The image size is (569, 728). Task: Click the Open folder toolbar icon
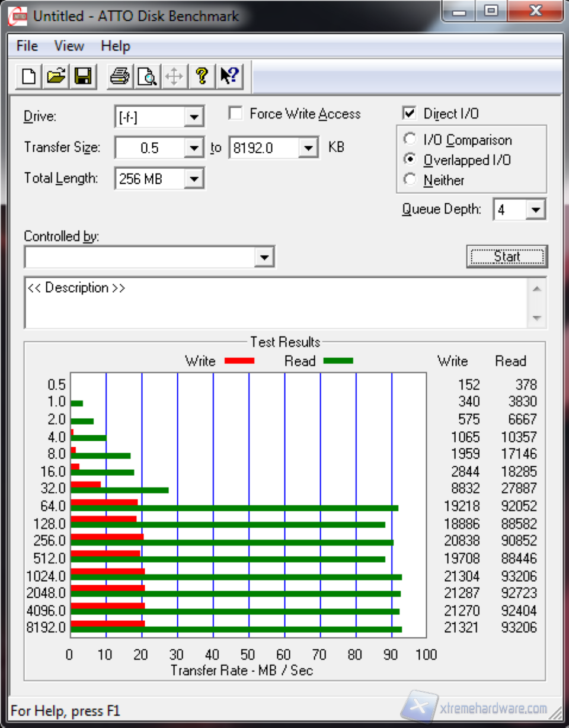click(56, 76)
